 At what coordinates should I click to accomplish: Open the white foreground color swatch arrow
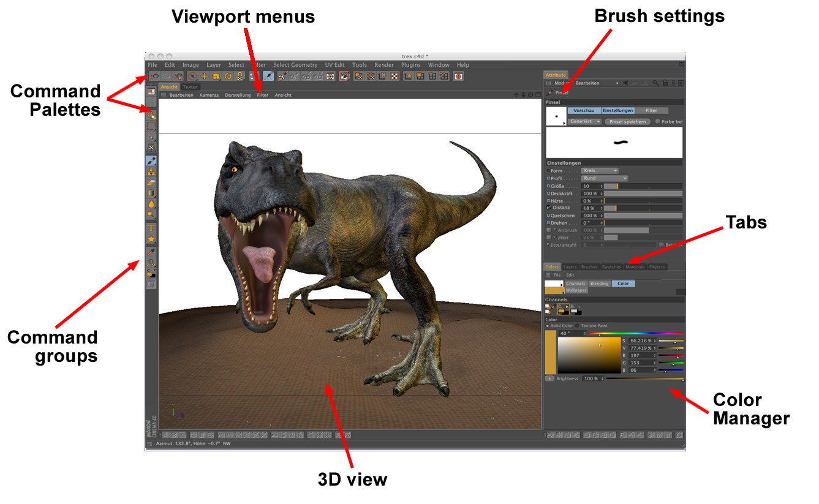pyautogui.click(x=562, y=285)
